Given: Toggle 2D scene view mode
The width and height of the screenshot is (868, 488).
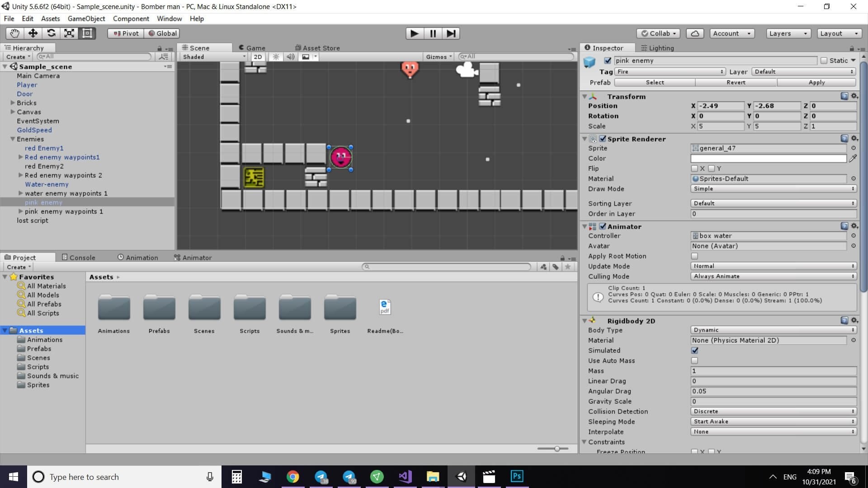Looking at the screenshot, I should (258, 57).
